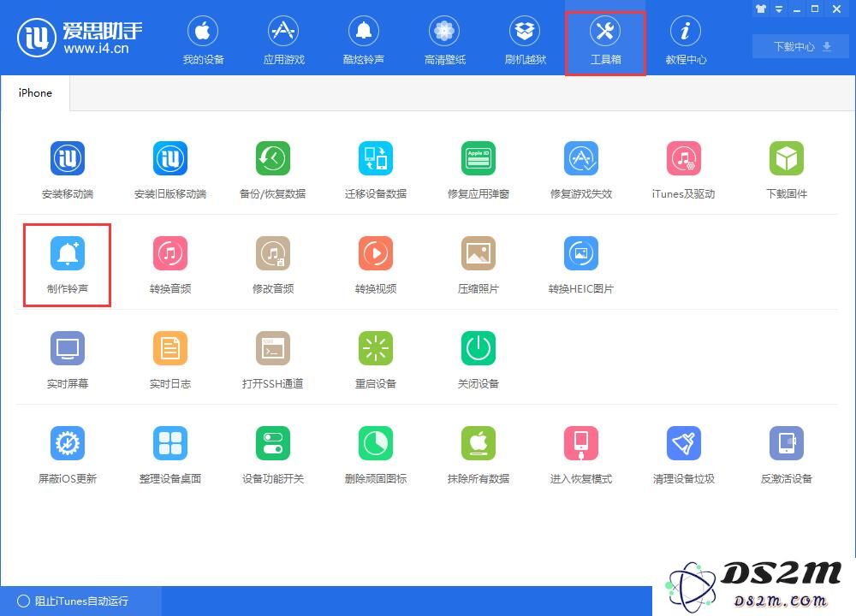
Task: Click 关闭设备 shutdown device
Action: (x=479, y=359)
